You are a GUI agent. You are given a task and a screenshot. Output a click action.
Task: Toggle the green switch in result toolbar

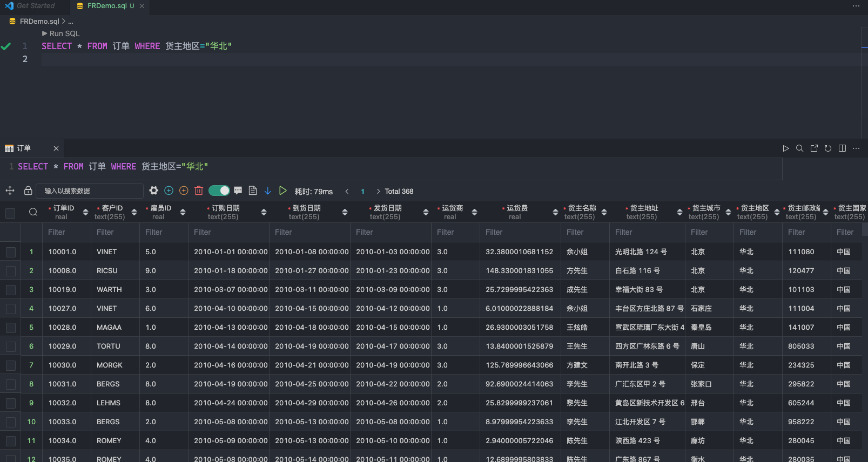[219, 191]
